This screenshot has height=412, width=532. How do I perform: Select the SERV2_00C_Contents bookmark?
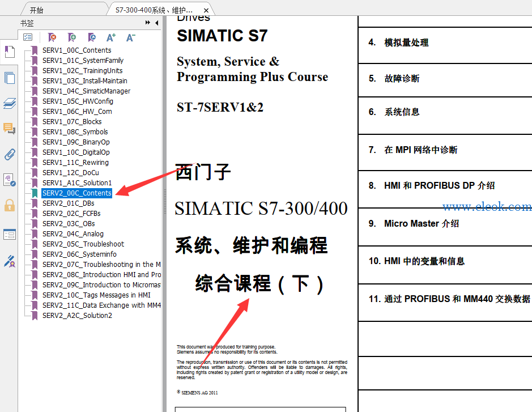point(76,193)
